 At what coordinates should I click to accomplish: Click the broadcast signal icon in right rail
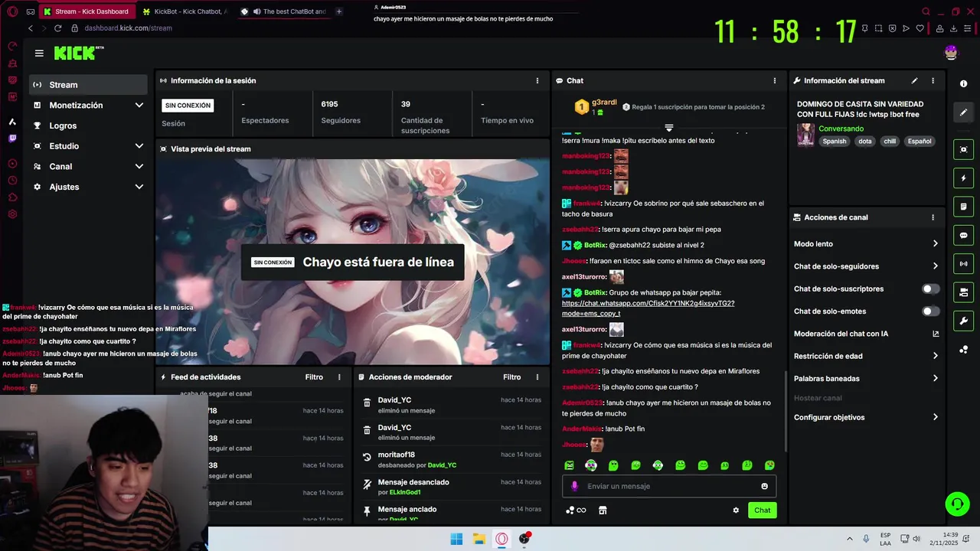coord(963,264)
